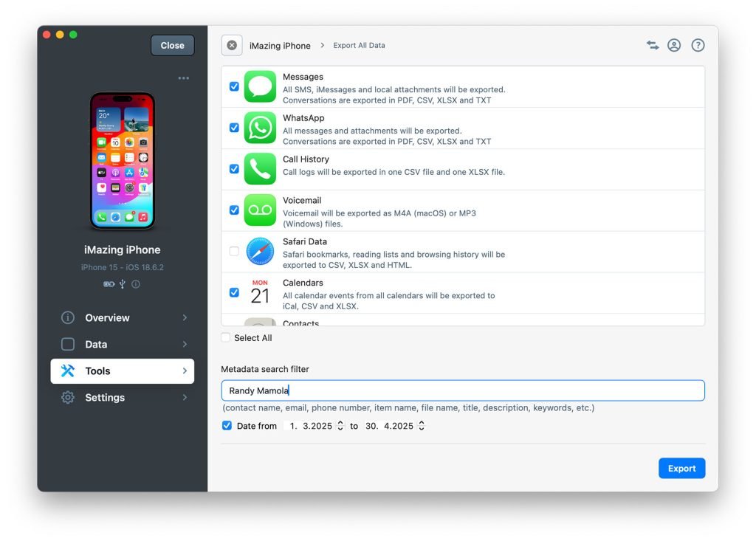Click the Messages app icon
The width and height of the screenshot is (756, 541).
click(x=260, y=87)
